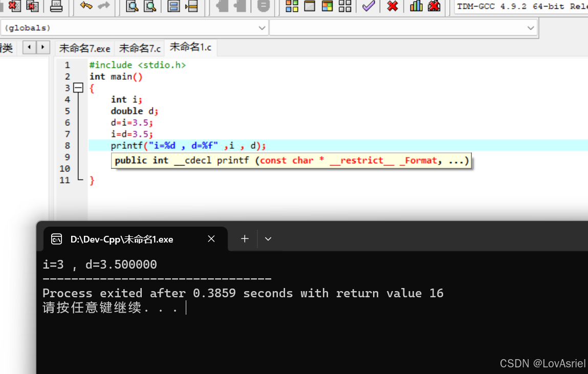This screenshot has width=588, height=374.
Task: Click line number 10 in the gutter
Action: (x=65, y=169)
